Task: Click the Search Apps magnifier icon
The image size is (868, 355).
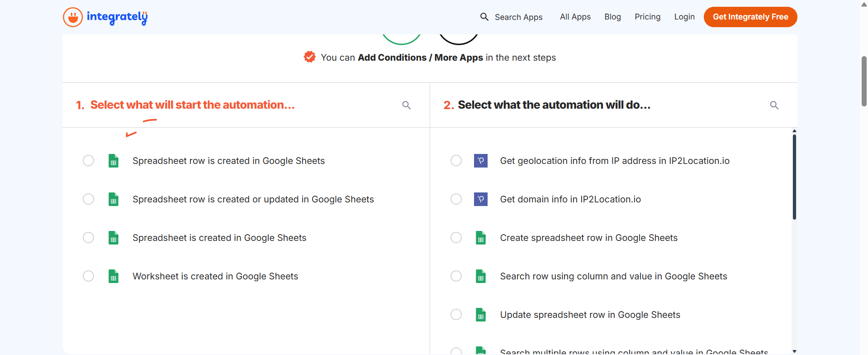Action: click(x=484, y=17)
